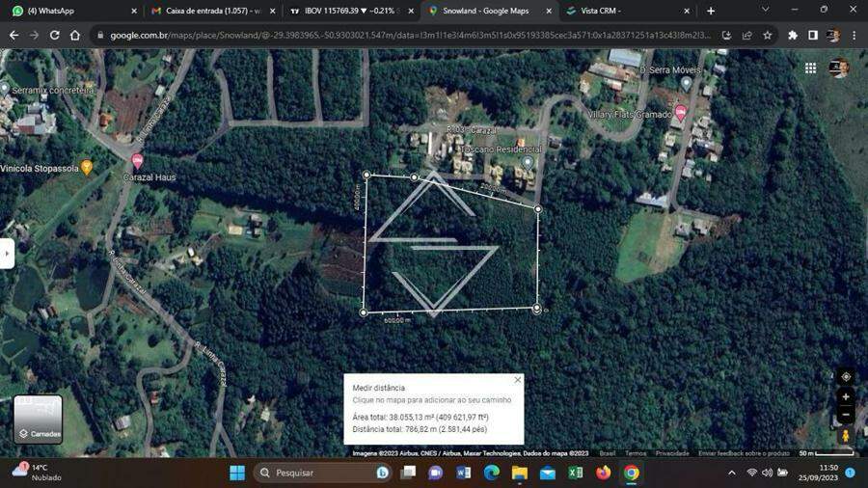
Task: Close the Medir distância panel
Action: 518,380
